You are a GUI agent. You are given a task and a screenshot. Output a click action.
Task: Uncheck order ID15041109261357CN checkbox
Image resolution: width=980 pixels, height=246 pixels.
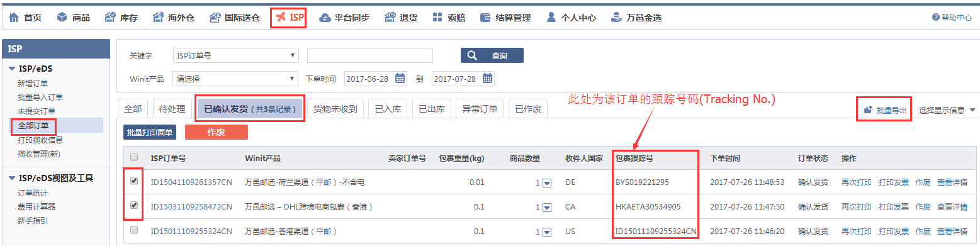[x=133, y=181]
